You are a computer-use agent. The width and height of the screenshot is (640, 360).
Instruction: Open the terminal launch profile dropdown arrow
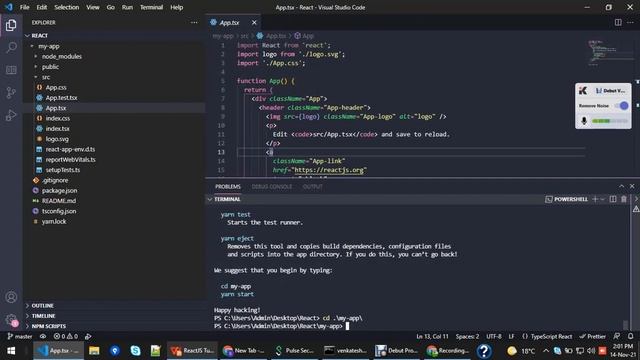(602, 199)
